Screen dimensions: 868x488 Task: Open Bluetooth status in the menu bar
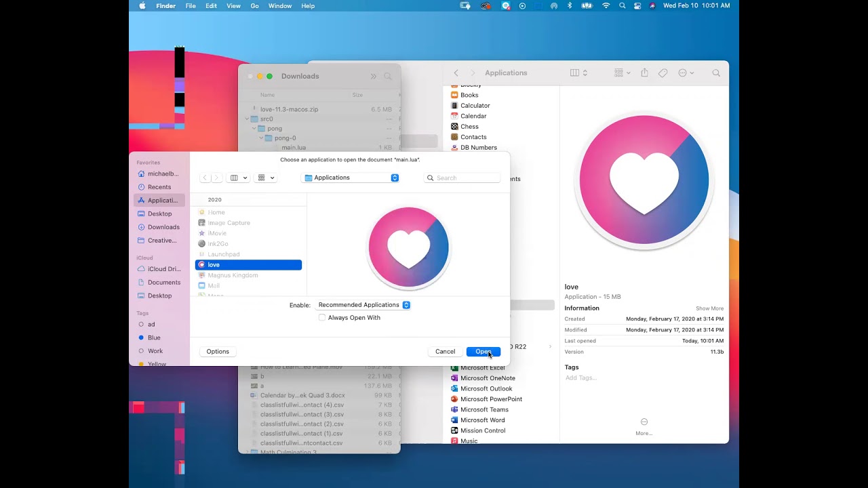570,5
